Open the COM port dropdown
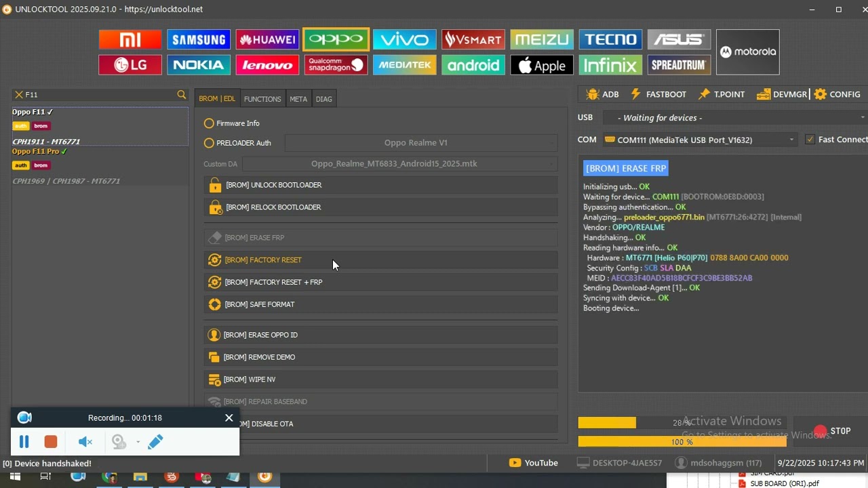This screenshot has height=488, width=868. (x=700, y=140)
